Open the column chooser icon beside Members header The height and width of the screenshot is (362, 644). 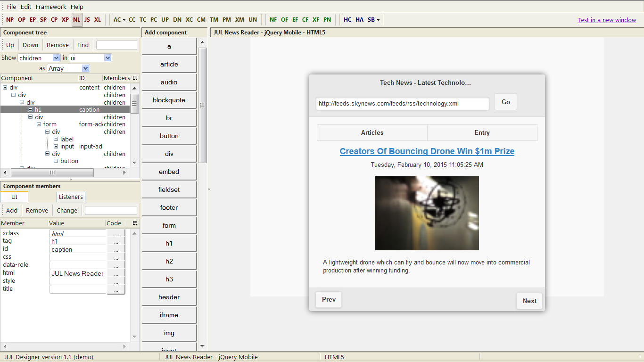pos(135,78)
